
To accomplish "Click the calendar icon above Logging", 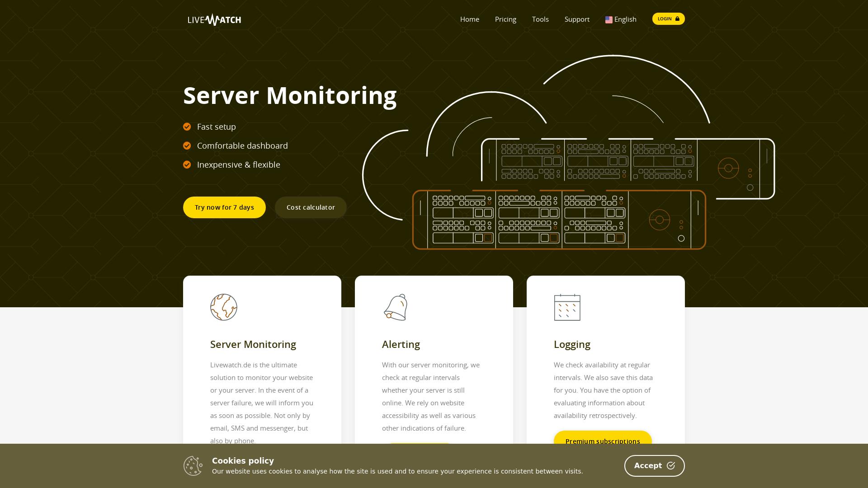I will tap(567, 308).
